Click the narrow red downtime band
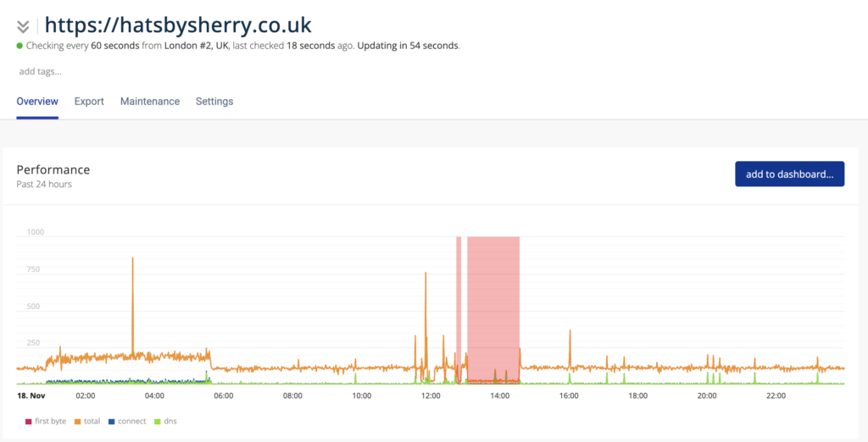The height and width of the screenshot is (442, 868). tap(459, 305)
